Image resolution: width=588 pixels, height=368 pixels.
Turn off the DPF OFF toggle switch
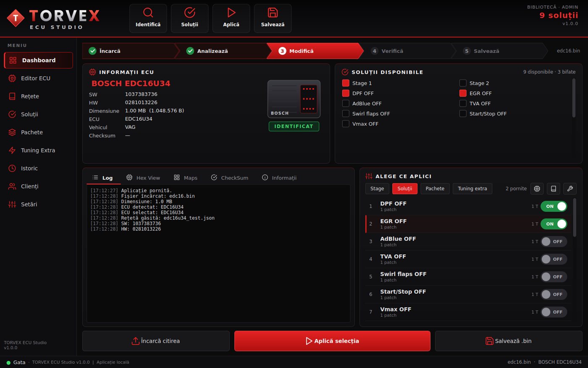(x=554, y=206)
